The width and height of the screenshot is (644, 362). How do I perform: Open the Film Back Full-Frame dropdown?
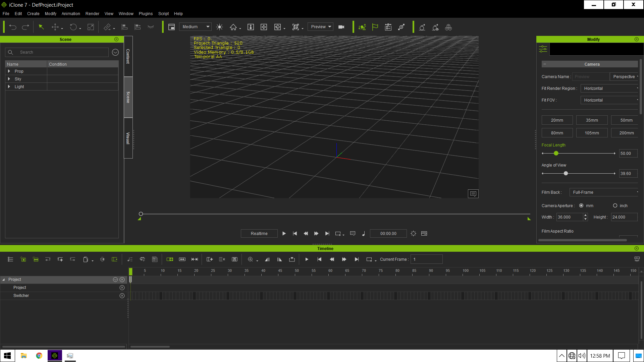click(604, 192)
